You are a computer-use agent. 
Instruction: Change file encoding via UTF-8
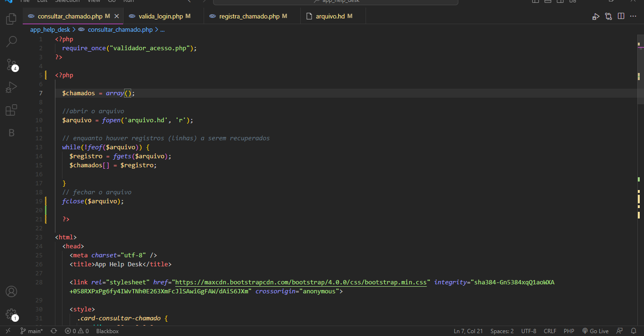tap(529, 331)
